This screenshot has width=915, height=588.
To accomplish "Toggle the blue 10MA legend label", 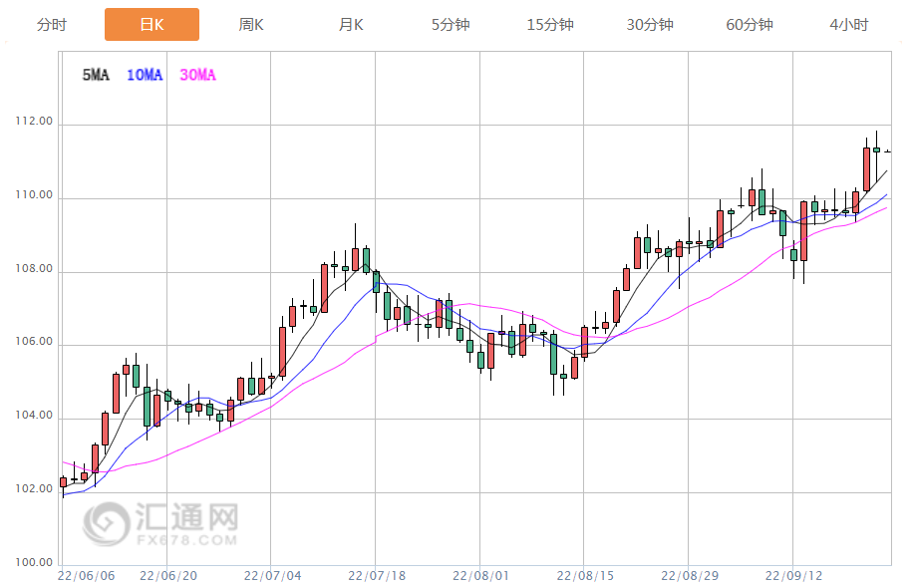I will click(145, 75).
